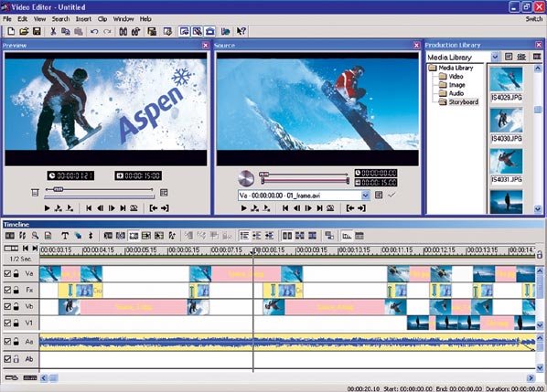Open the Search menu
This screenshot has height=392, width=547.
point(60,19)
